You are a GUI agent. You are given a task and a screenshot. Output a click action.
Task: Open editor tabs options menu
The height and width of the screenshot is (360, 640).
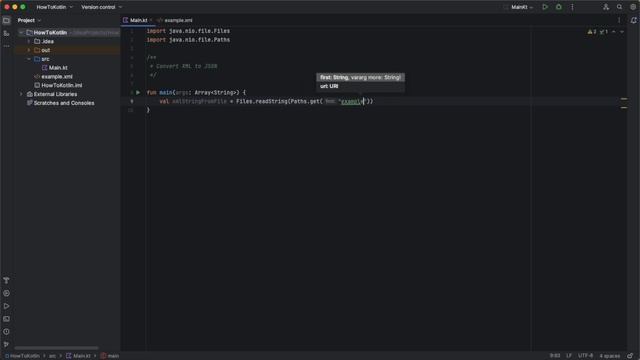click(619, 20)
